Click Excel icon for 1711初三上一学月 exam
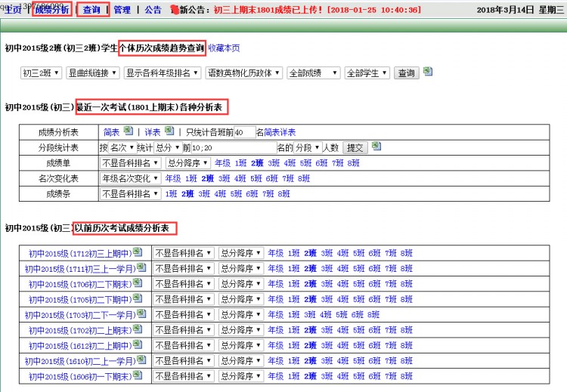The width and height of the screenshot is (567, 392). [x=141, y=267]
